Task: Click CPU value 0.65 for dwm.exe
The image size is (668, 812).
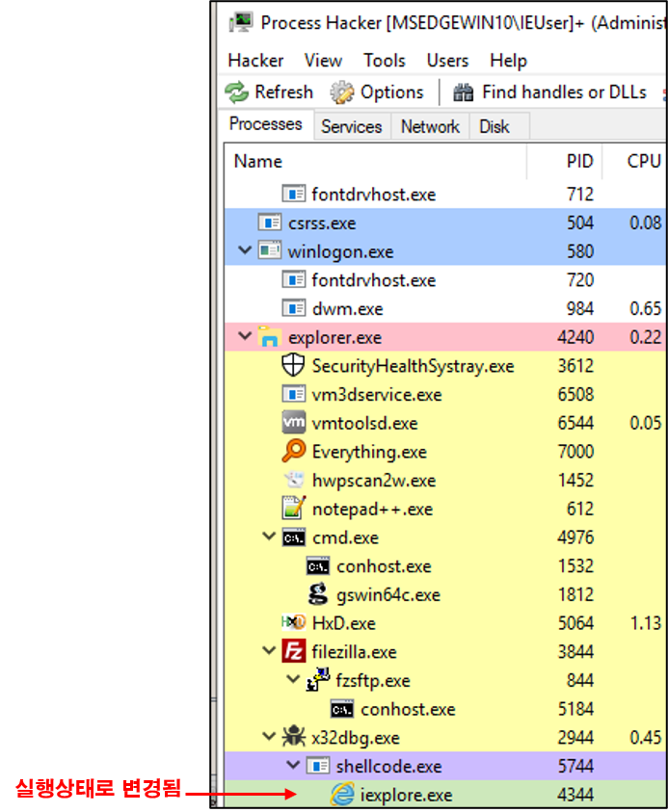Action: coord(645,309)
